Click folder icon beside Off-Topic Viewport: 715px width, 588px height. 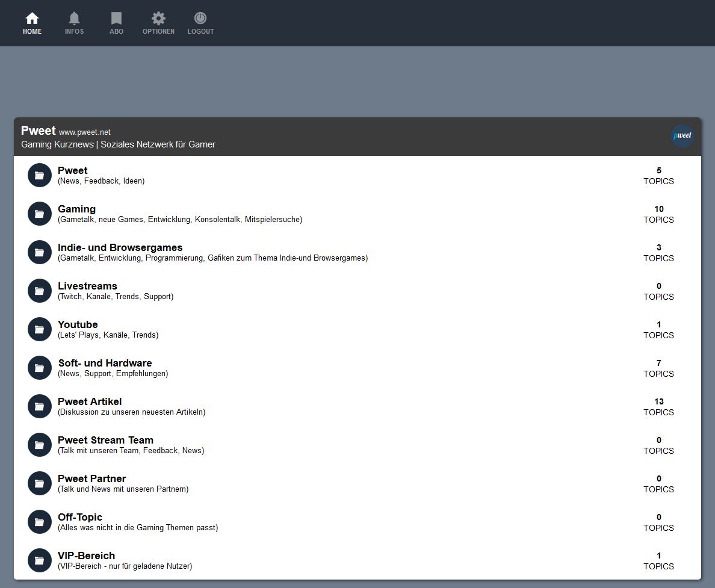(x=40, y=522)
